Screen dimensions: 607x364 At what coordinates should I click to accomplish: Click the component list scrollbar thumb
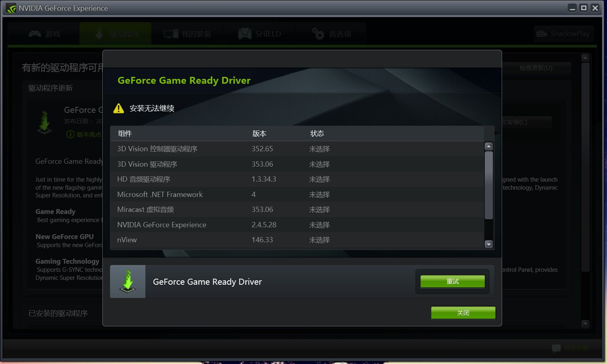[x=488, y=185]
